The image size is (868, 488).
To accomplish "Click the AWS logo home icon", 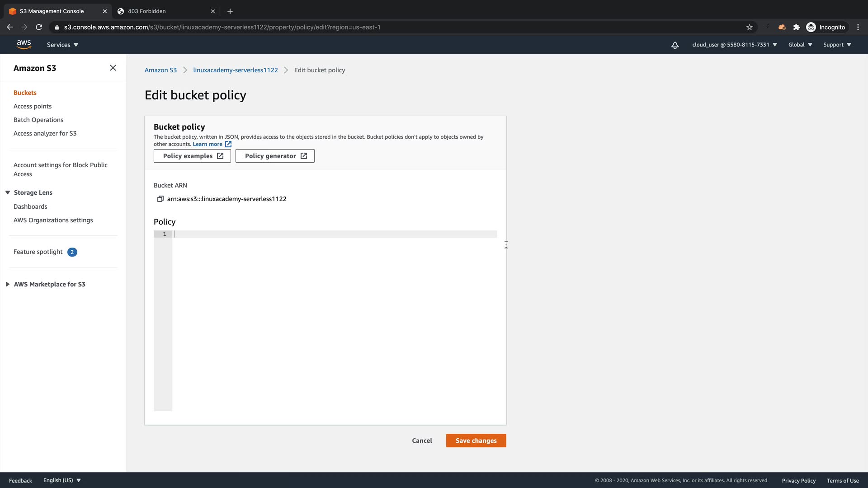I will pyautogui.click(x=24, y=44).
